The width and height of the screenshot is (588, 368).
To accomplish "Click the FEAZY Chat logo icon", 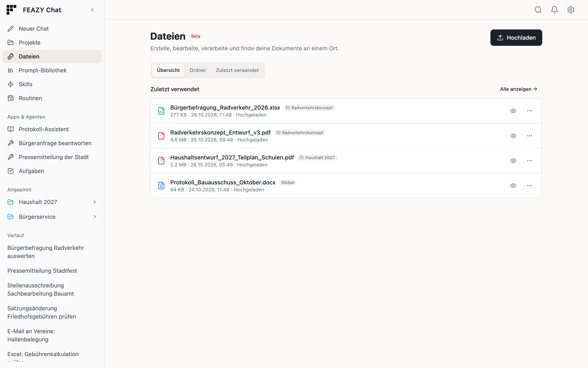I will click(11, 10).
